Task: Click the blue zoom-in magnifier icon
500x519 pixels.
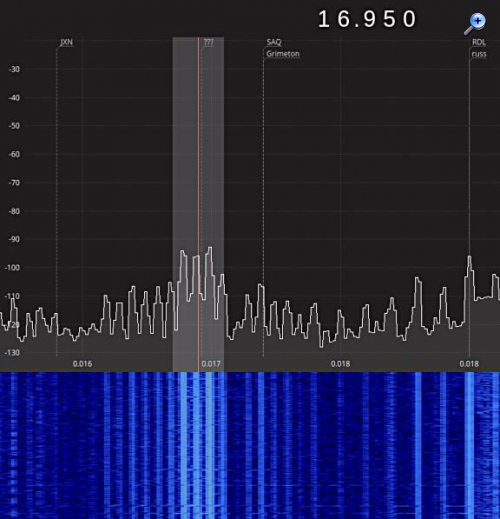Action: pos(475,24)
